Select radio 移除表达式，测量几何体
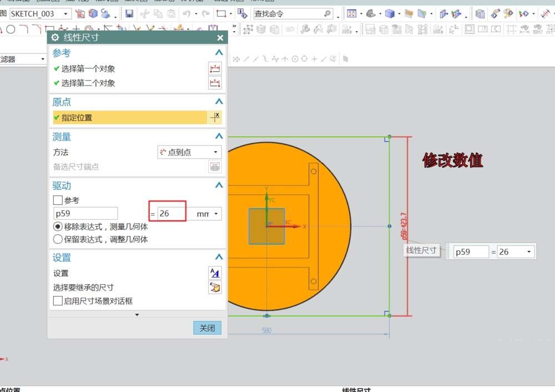Viewport: 555px width, 392px height. coord(57,226)
